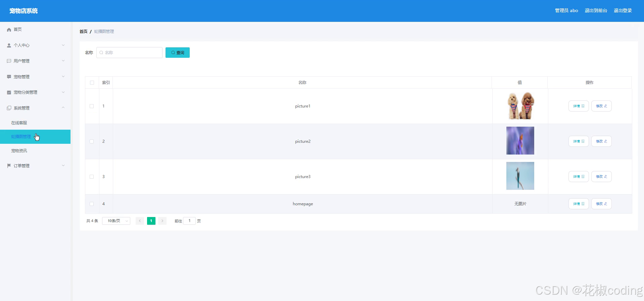Select 轮播图管理 submenu item

[35, 137]
